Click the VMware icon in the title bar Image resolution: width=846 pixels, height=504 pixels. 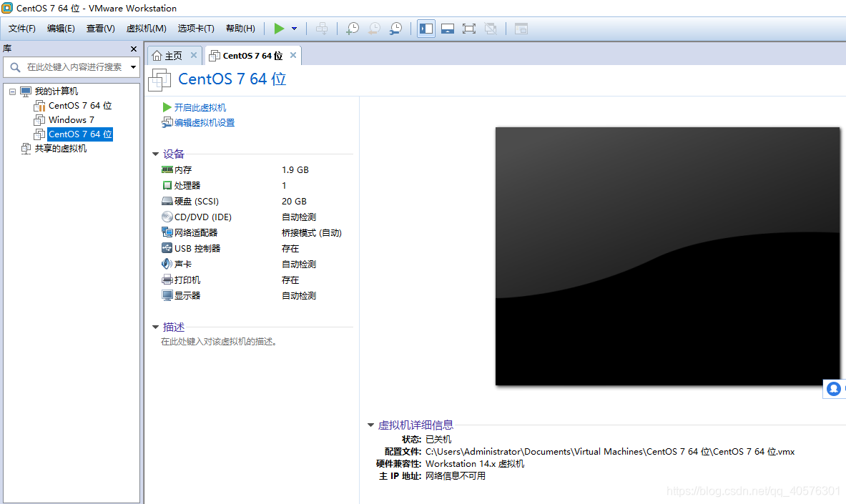(x=8, y=8)
